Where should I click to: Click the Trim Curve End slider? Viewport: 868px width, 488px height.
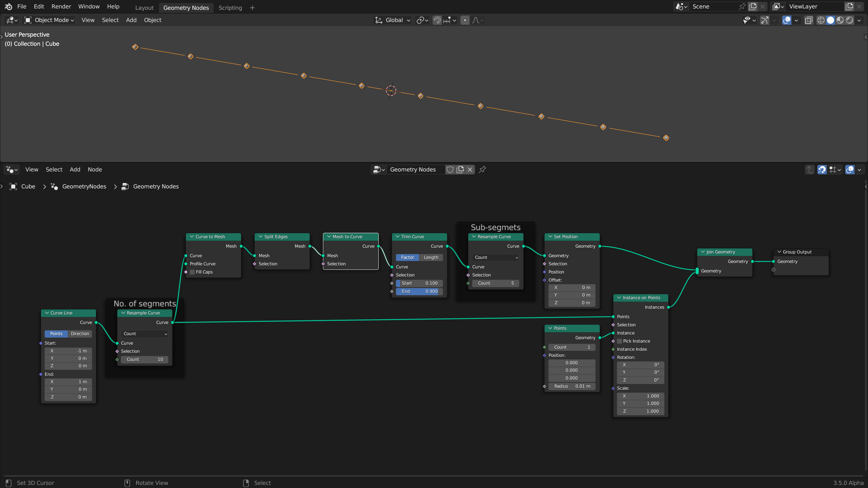[x=419, y=291]
